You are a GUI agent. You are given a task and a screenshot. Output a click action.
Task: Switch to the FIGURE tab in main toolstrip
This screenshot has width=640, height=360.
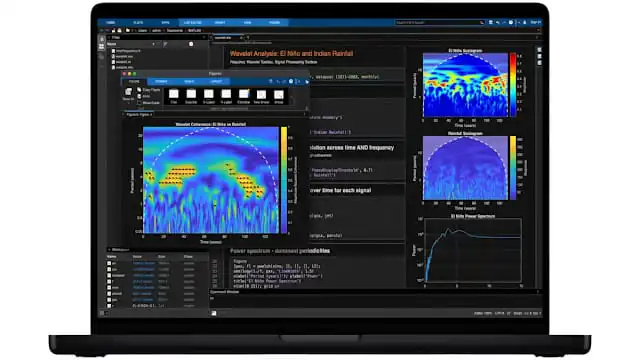pos(274,22)
